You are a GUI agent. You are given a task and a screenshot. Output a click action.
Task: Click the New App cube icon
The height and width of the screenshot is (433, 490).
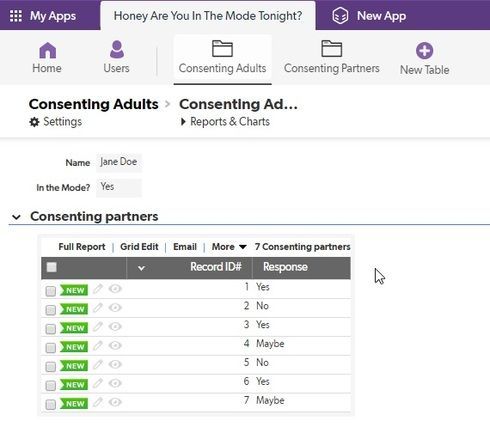[x=340, y=16]
